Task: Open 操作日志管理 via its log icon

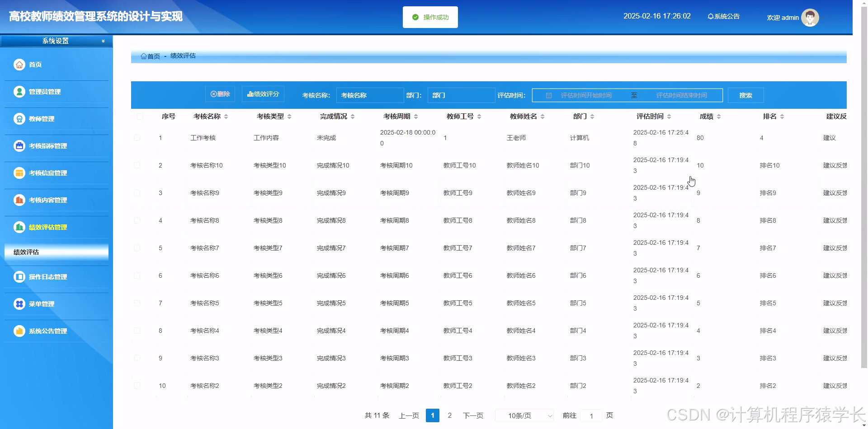Action: 19,277
